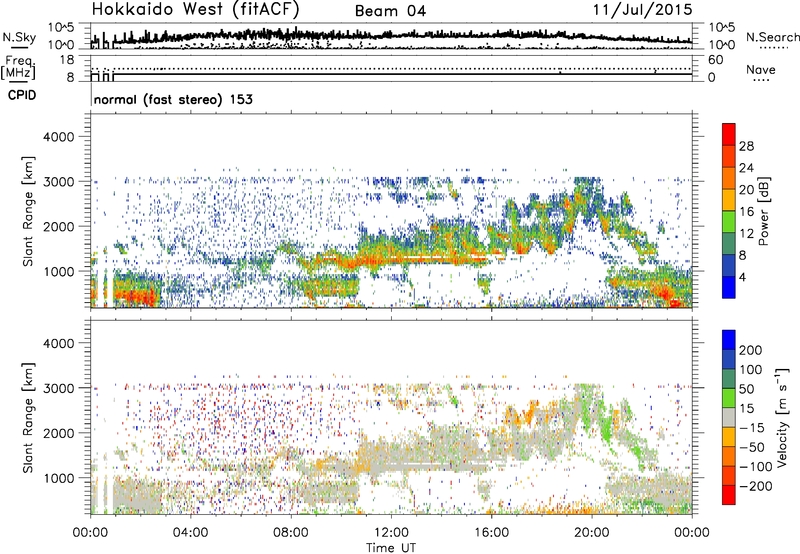Pick the grey ±15 m/s velocity swatch

click(x=729, y=418)
